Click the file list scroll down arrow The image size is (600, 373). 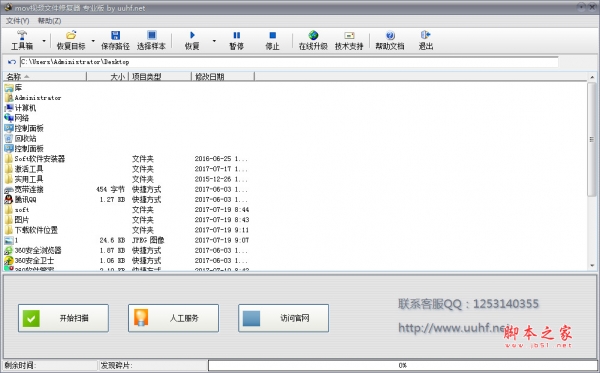click(x=592, y=265)
